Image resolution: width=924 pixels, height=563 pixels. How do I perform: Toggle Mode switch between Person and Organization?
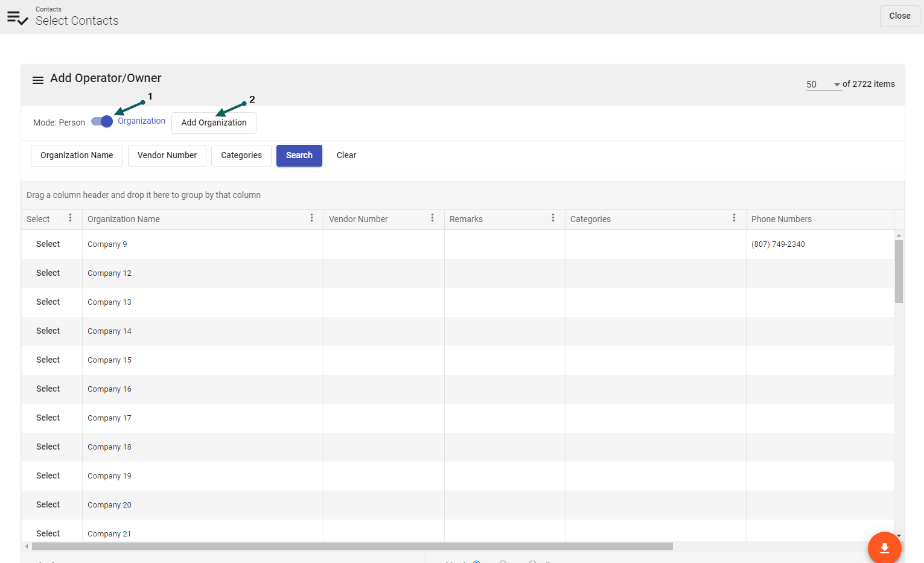[x=102, y=121]
